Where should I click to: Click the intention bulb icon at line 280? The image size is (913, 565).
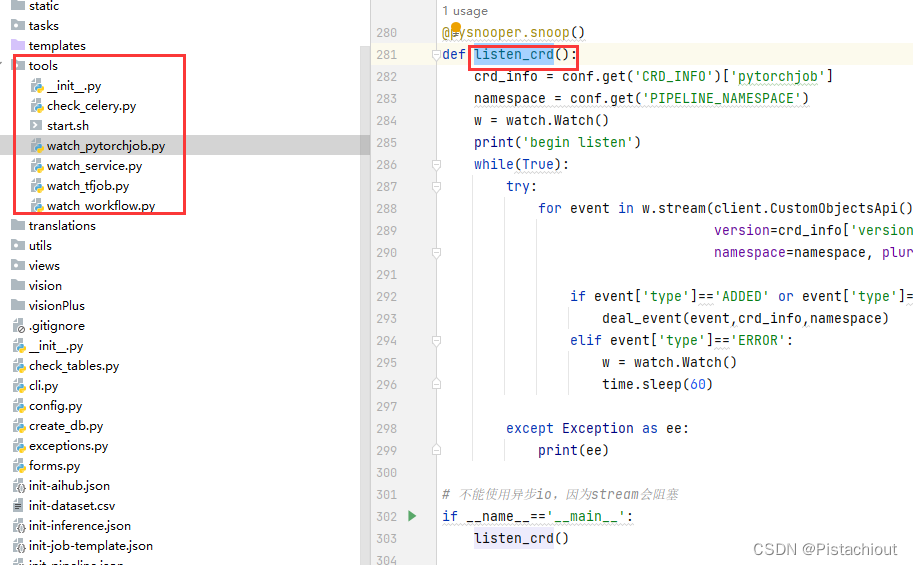click(x=456, y=27)
